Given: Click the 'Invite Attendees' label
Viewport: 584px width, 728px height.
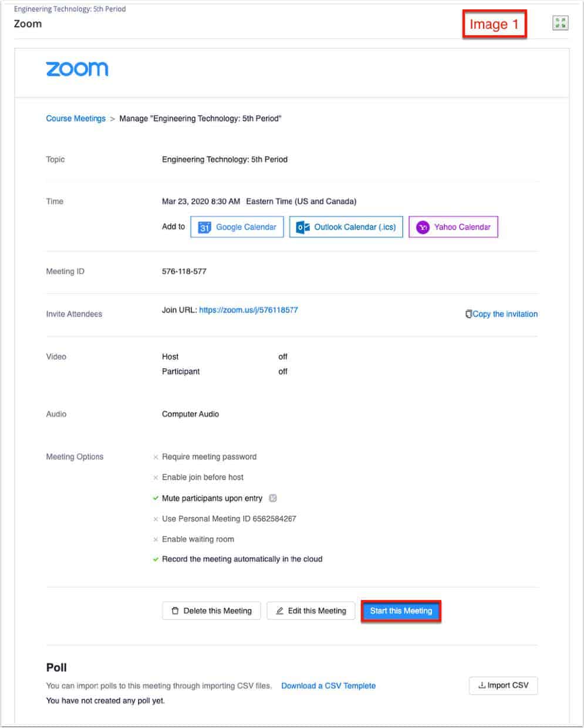Looking at the screenshot, I should (x=74, y=314).
